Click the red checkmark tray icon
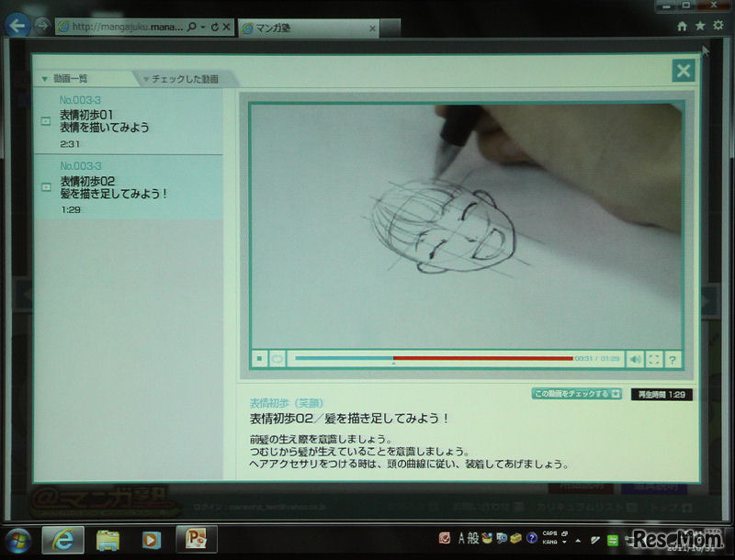Viewport: 735px width, 560px height. (x=445, y=538)
